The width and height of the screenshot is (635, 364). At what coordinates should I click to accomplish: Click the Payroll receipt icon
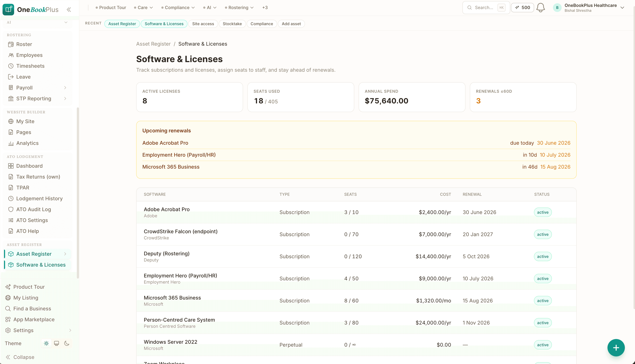[11, 88]
